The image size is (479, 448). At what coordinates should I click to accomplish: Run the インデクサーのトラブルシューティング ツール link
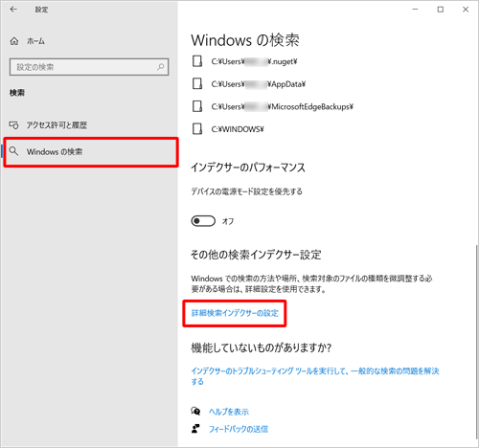315,376
